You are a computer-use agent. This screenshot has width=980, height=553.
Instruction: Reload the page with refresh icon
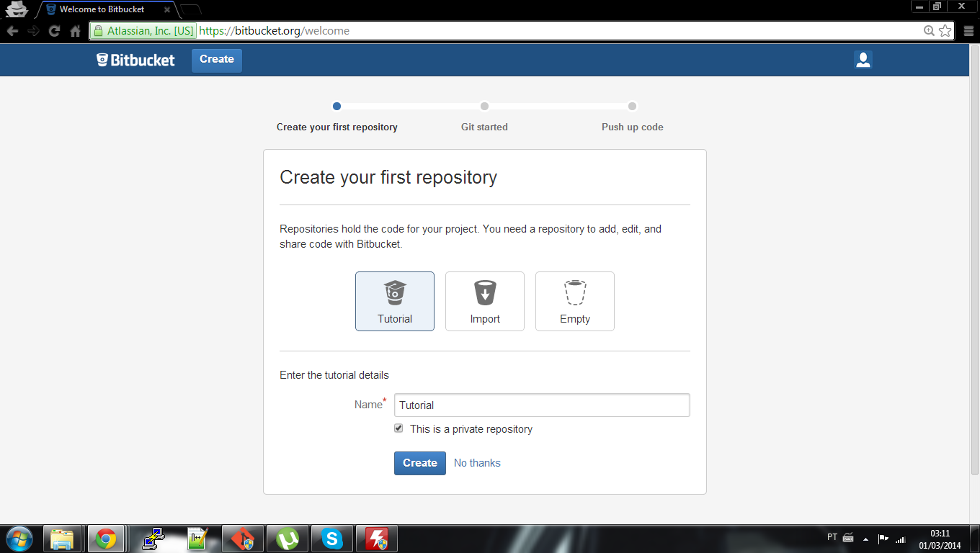(55, 31)
